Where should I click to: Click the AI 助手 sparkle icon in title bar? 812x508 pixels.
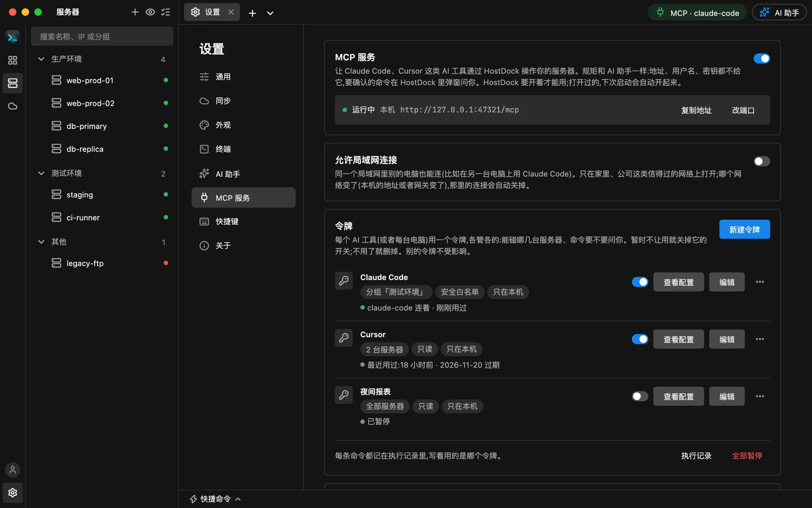click(x=765, y=12)
